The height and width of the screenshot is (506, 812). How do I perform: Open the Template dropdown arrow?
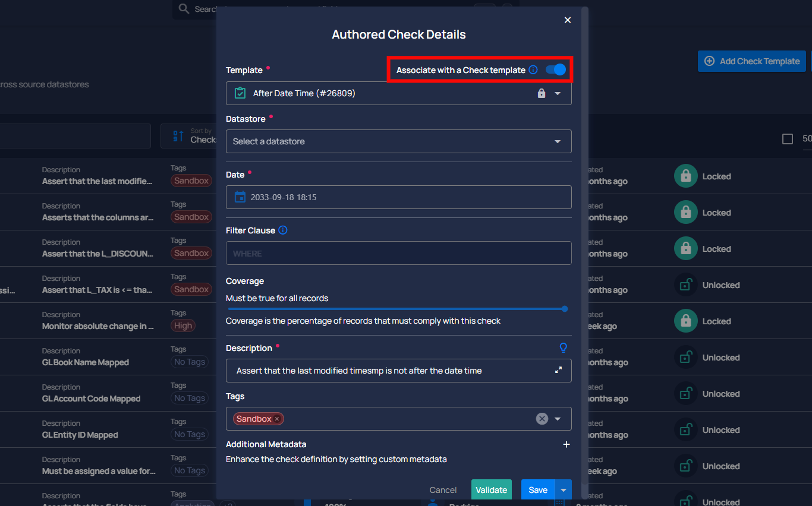pos(558,93)
